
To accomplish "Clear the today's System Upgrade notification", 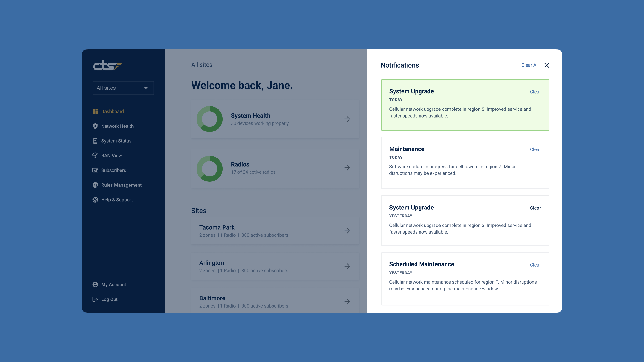I will (535, 92).
